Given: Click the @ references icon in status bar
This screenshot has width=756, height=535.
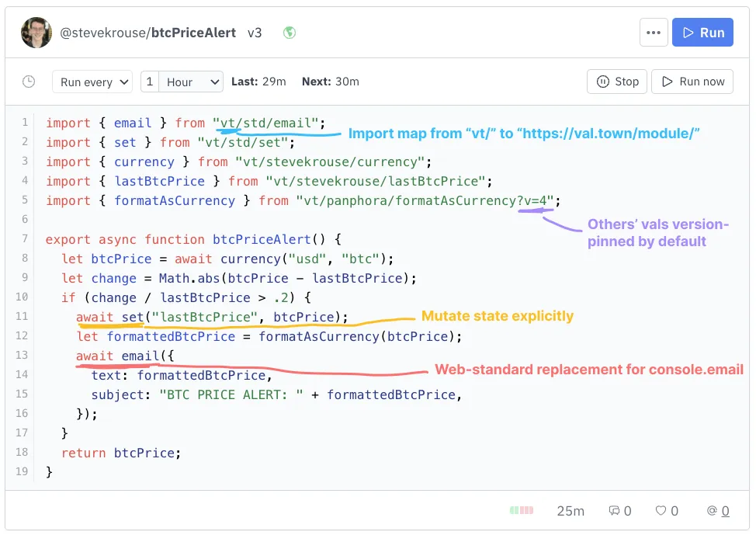Looking at the screenshot, I should 712,510.
